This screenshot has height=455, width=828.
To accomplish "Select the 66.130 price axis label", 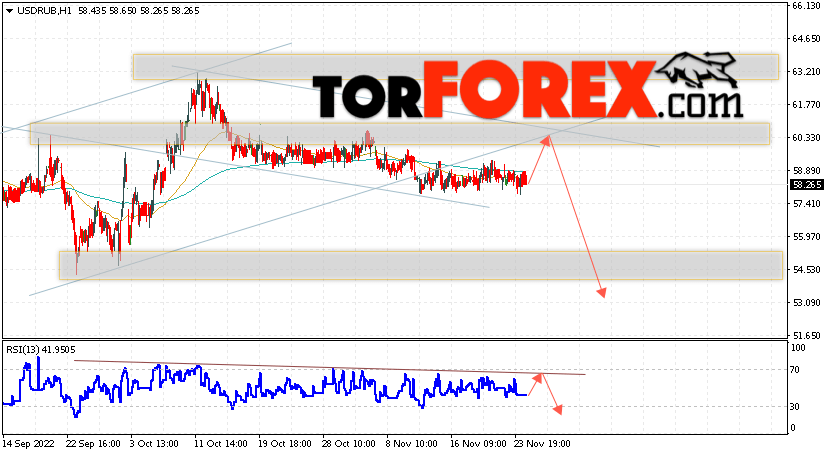I will tap(806, 5).
